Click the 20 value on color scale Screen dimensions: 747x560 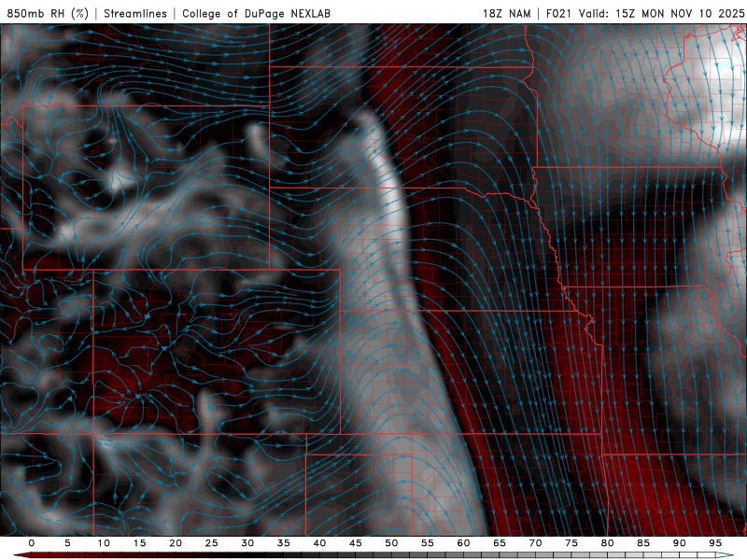pyautogui.click(x=176, y=543)
